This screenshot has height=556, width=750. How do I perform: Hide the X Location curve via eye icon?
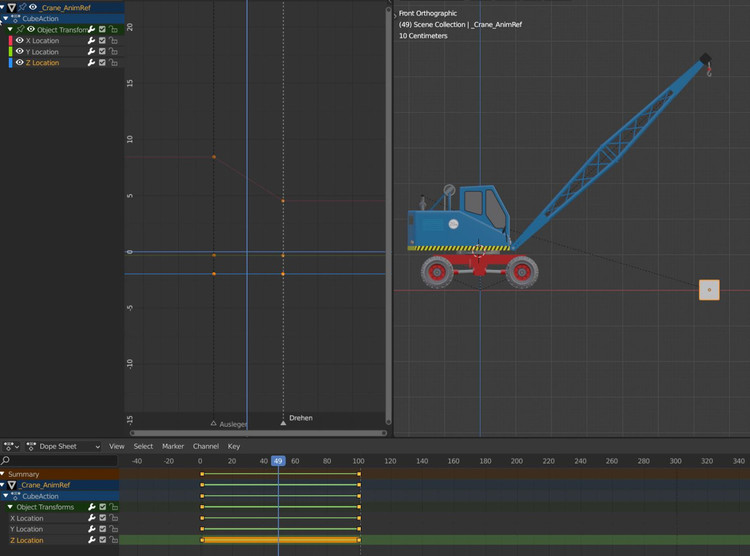coord(20,40)
